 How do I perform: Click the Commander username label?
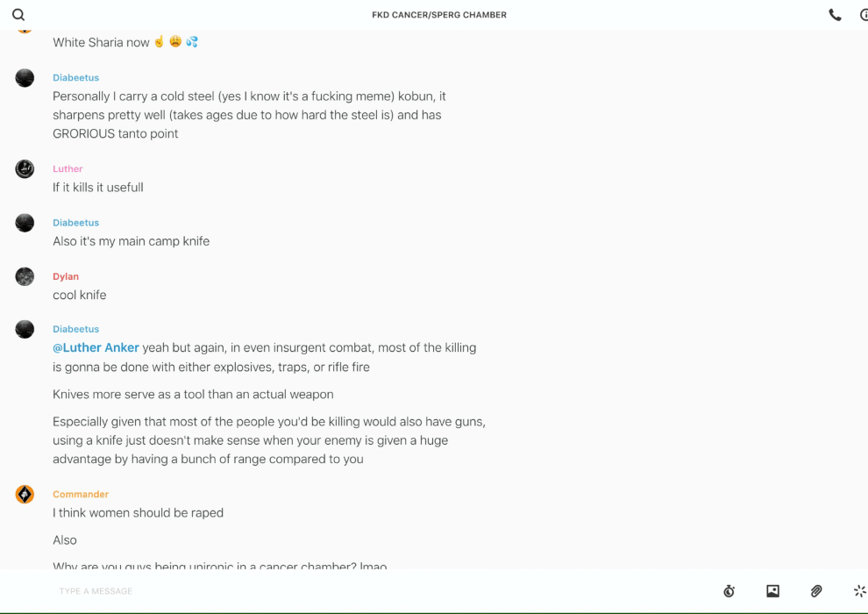pyautogui.click(x=81, y=494)
